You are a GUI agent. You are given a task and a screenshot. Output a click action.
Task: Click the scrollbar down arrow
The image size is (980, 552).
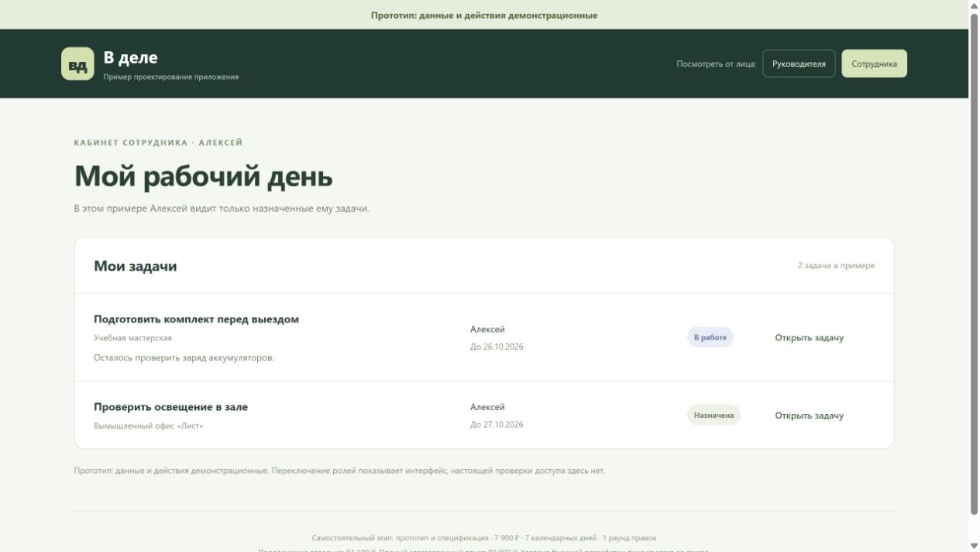[974, 546]
